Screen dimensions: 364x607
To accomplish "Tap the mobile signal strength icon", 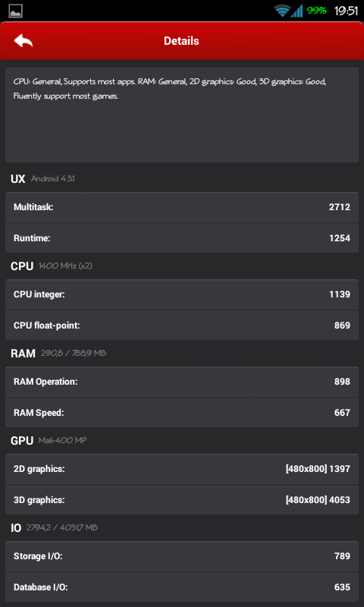I will [x=297, y=11].
